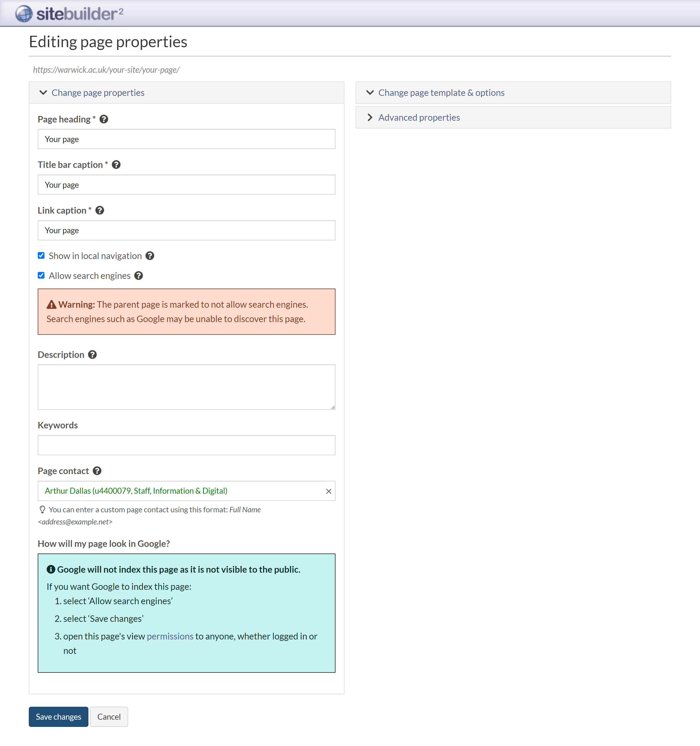Click into the Page heading text field
This screenshot has width=700, height=746.
point(186,139)
